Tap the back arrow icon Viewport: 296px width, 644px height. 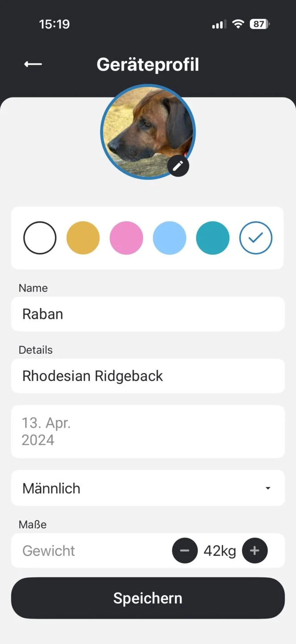pyautogui.click(x=33, y=64)
